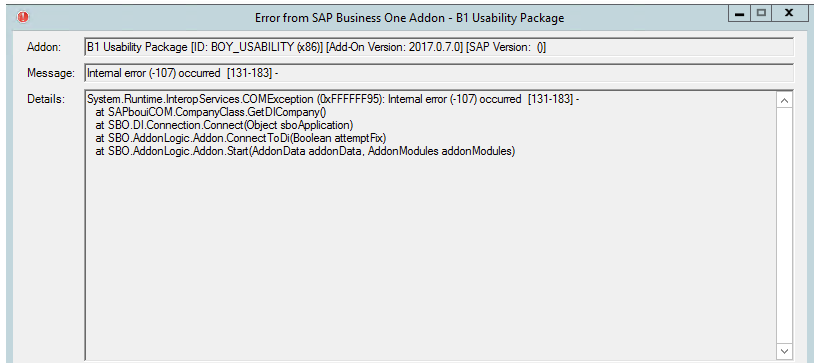Click the Addon.Start(AddonData addonData) stack trace line
The image size is (814, 363).
305,151
